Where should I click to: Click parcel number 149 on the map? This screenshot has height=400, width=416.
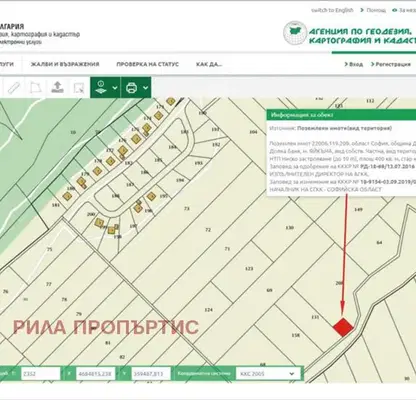click(358, 209)
